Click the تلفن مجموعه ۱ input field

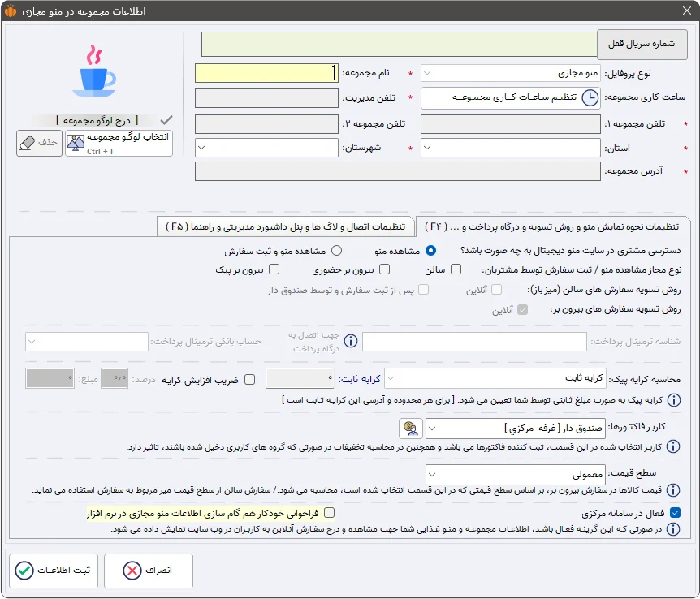(510, 124)
